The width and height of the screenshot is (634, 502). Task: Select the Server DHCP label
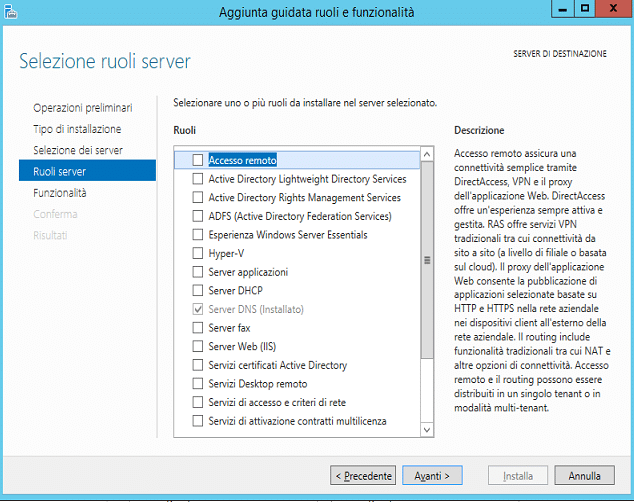click(235, 290)
